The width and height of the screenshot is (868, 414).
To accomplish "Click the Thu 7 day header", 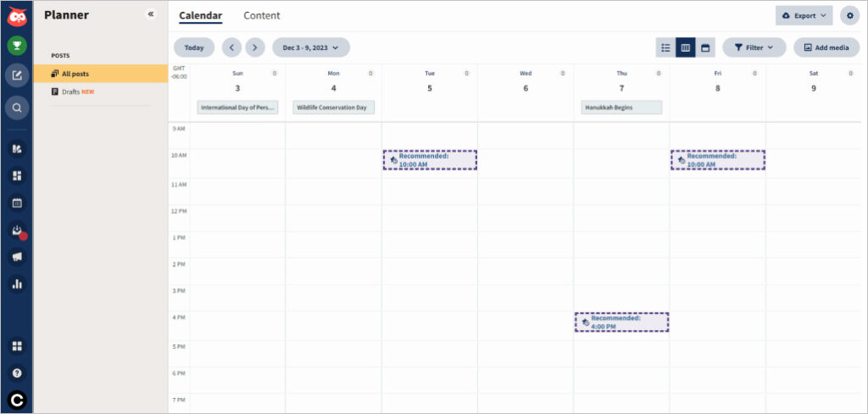I will point(621,82).
